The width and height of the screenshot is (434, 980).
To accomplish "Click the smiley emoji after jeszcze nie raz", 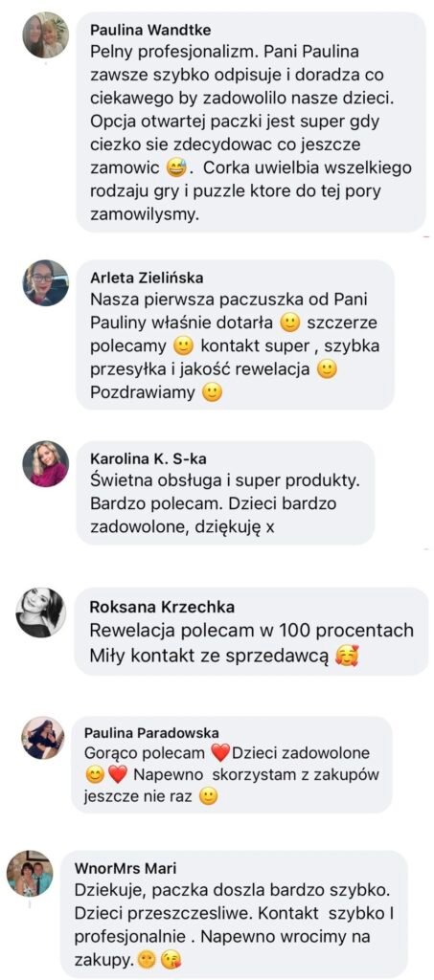I will coord(208,797).
